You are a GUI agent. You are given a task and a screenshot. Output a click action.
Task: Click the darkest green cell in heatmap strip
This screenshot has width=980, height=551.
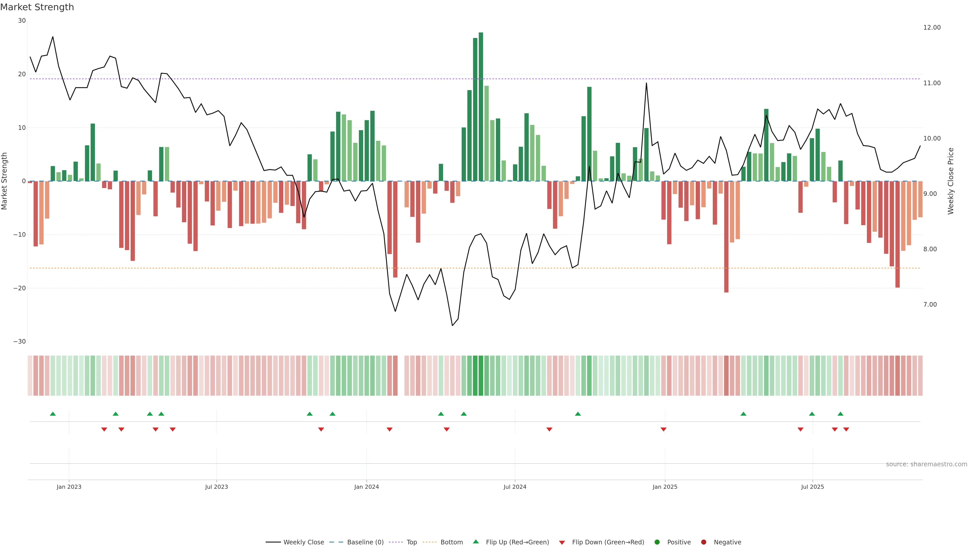point(481,376)
